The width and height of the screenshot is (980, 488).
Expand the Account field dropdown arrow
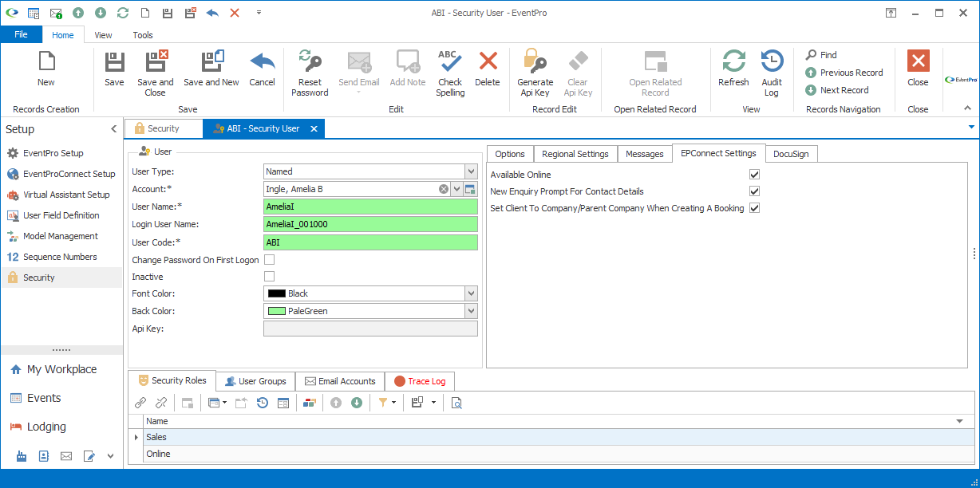tap(457, 189)
